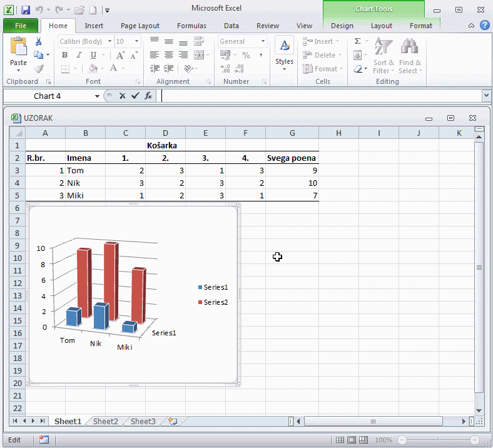Open the Styles gallery dropdown
493x448 pixels.
pyautogui.click(x=284, y=53)
